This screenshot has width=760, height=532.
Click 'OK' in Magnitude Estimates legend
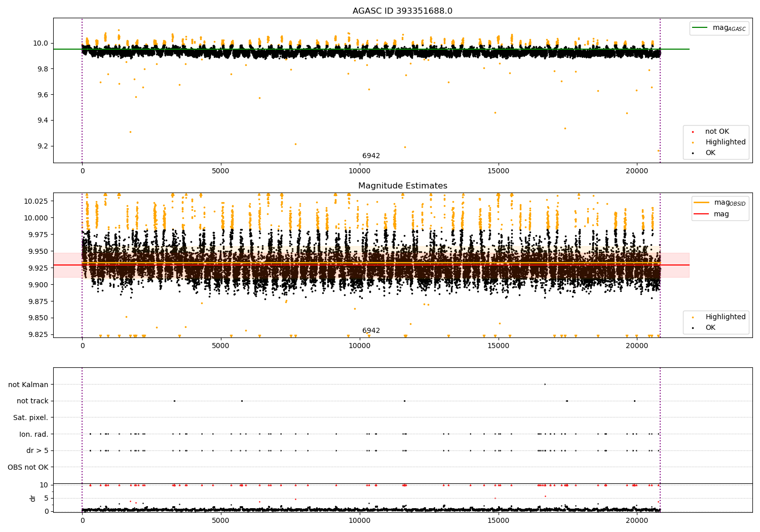(x=710, y=328)
